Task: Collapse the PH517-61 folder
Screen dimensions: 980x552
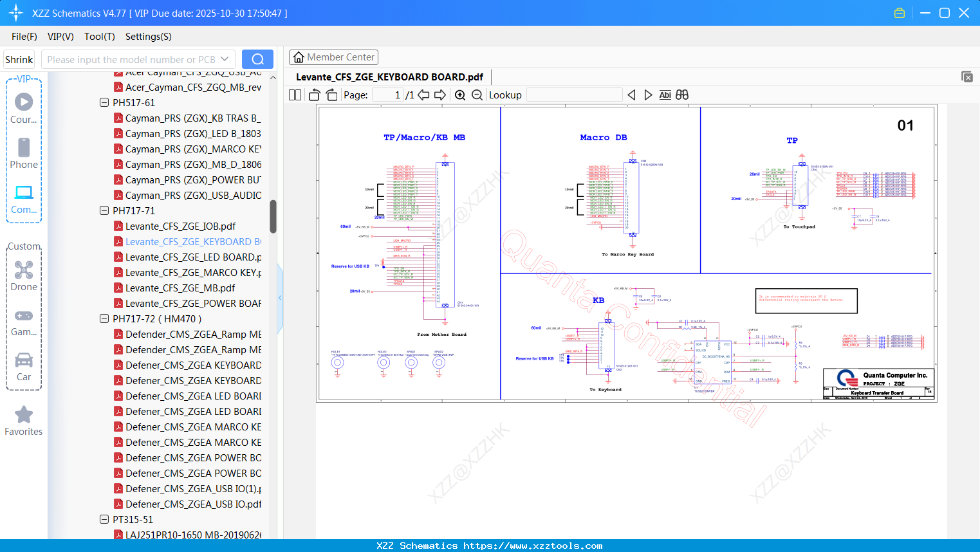Action: (104, 102)
